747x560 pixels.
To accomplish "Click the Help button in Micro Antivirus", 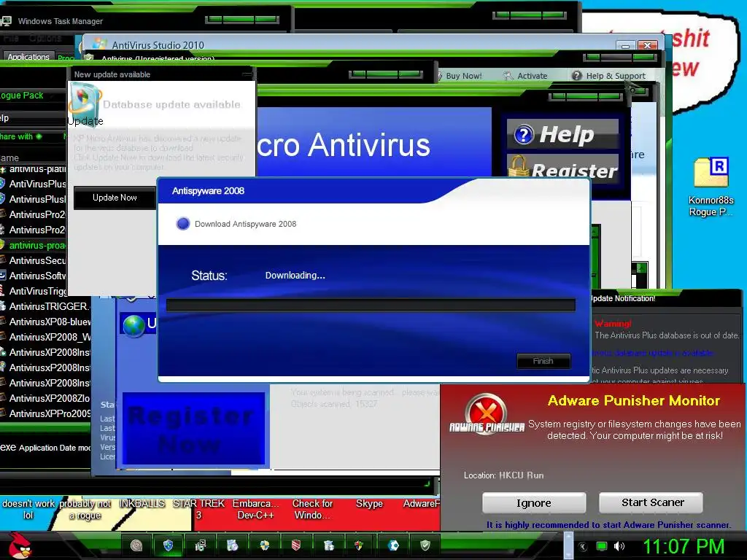I will (562, 134).
